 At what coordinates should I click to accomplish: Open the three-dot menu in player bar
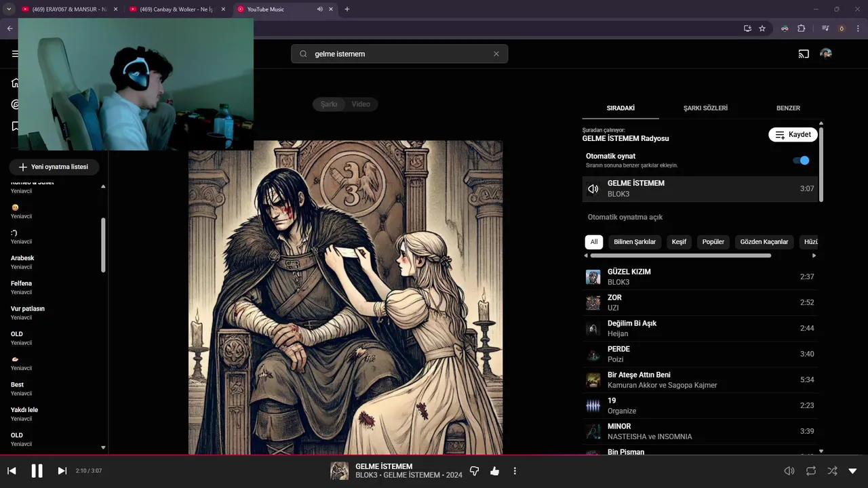click(x=515, y=471)
